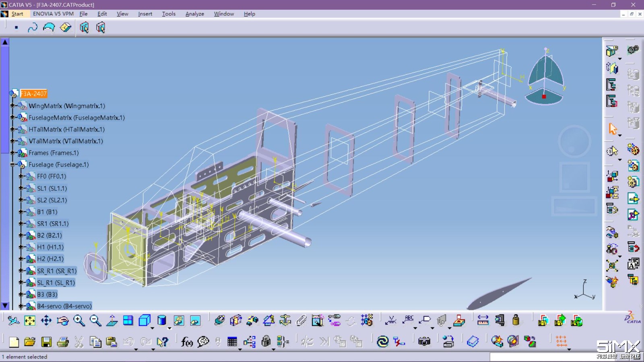Select SR_R1 (SR_R1) in the tree

pos(57,271)
